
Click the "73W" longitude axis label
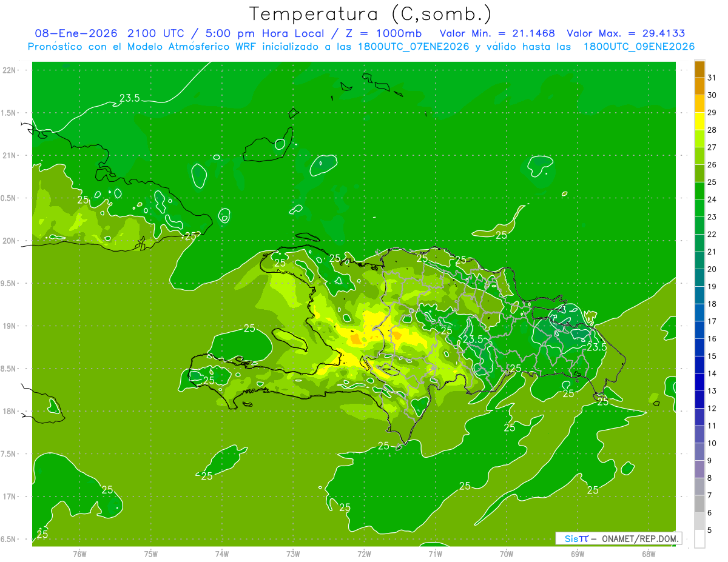point(293,554)
